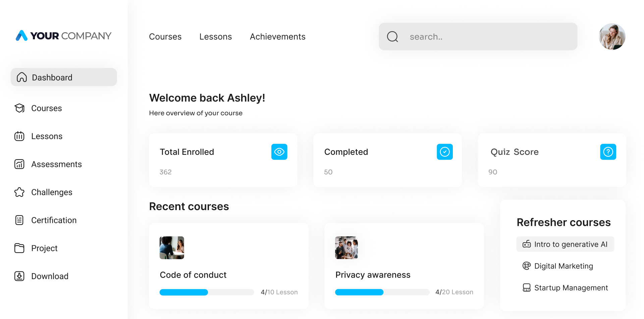Click the chart icon beside Assessments
Viewport: 644px width, 319px height.
(19, 164)
